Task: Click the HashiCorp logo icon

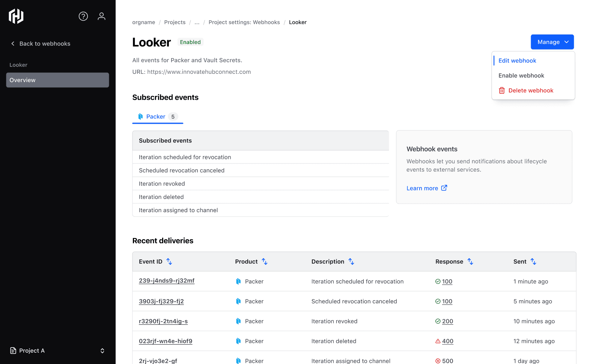Action: (16, 16)
